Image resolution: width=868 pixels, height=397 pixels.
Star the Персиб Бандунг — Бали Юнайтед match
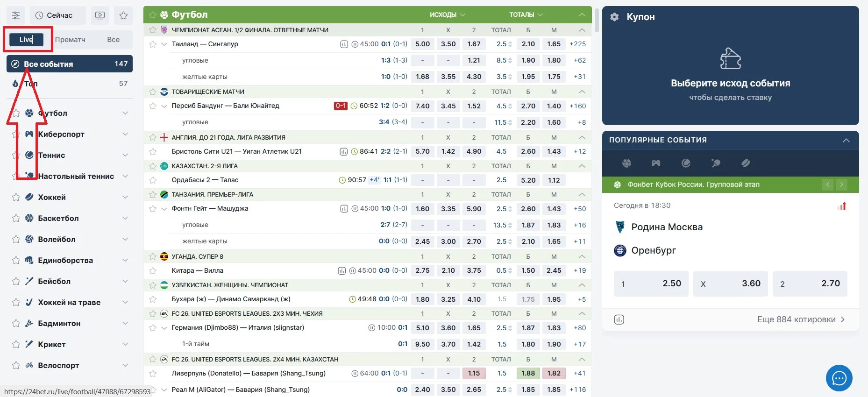coord(152,106)
